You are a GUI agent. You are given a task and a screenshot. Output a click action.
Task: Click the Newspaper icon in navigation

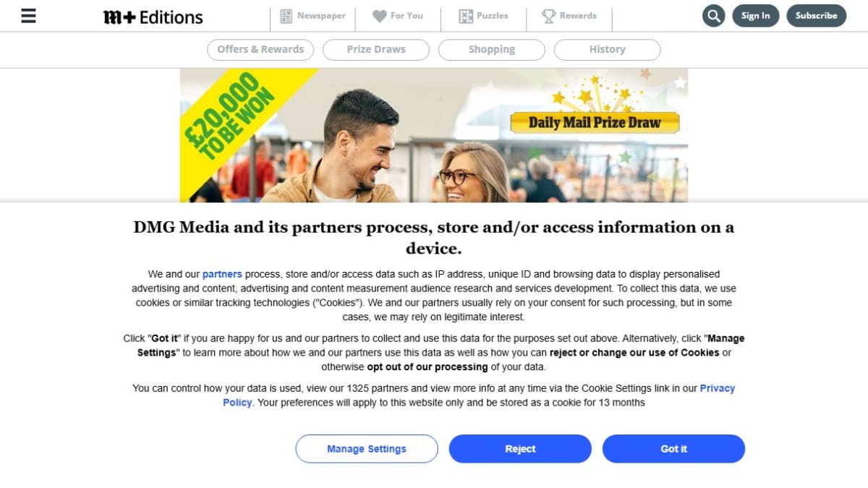(286, 16)
